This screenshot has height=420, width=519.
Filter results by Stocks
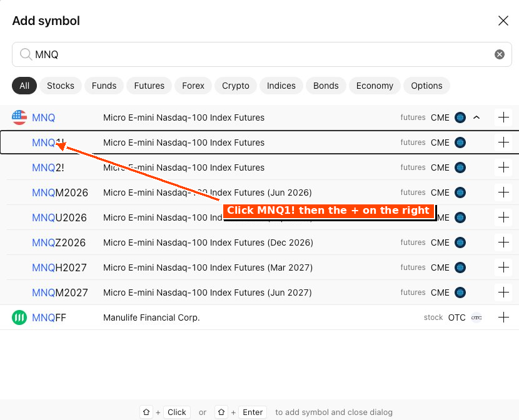point(61,86)
